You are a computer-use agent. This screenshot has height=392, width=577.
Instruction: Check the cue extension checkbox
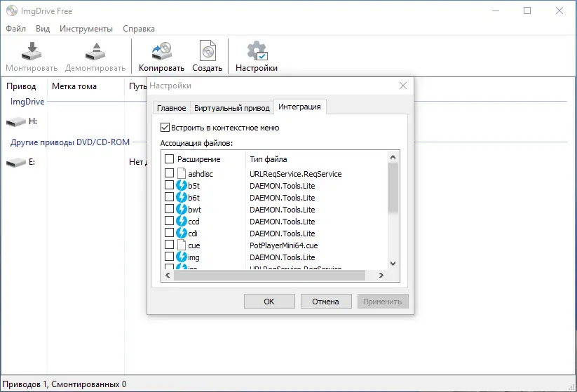(x=169, y=245)
